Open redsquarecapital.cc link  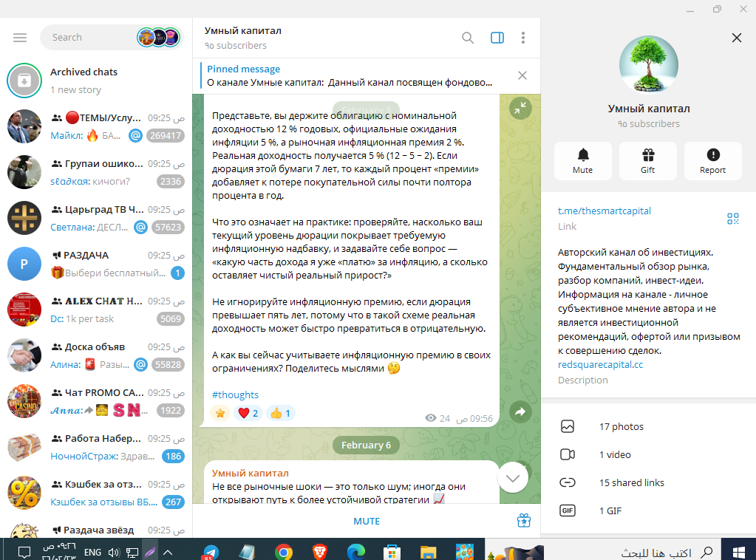coord(600,364)
